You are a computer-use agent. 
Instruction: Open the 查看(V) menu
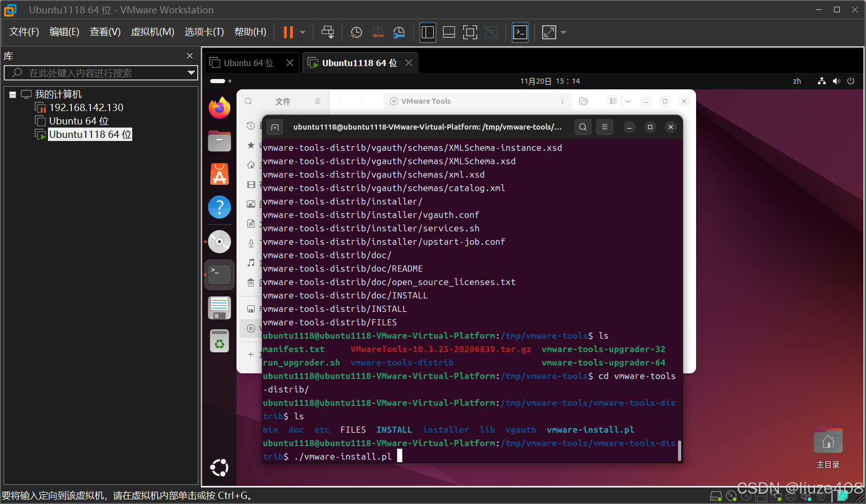point(105,32)
